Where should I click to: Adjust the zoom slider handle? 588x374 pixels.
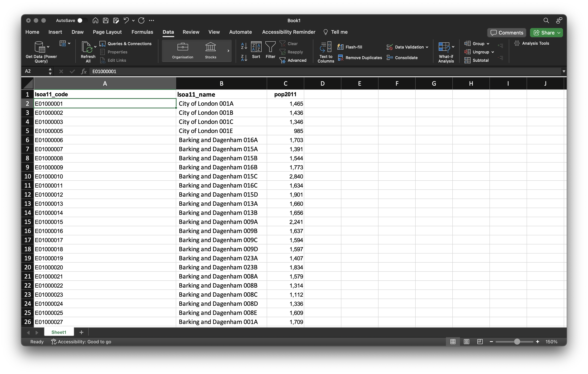517,342
